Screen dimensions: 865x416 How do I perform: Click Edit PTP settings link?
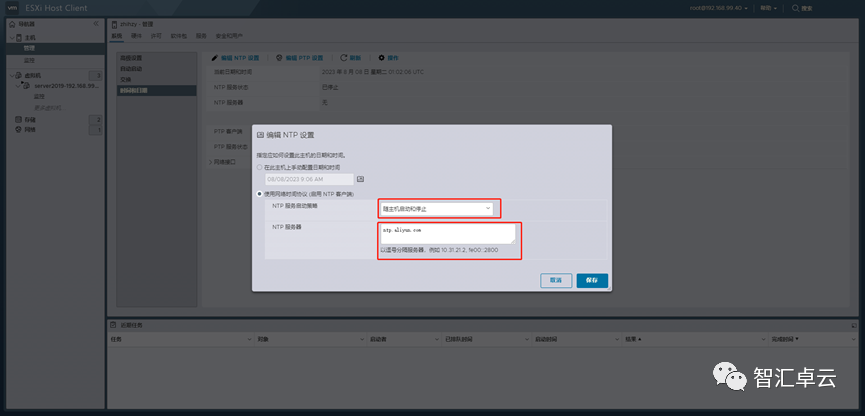304,57
